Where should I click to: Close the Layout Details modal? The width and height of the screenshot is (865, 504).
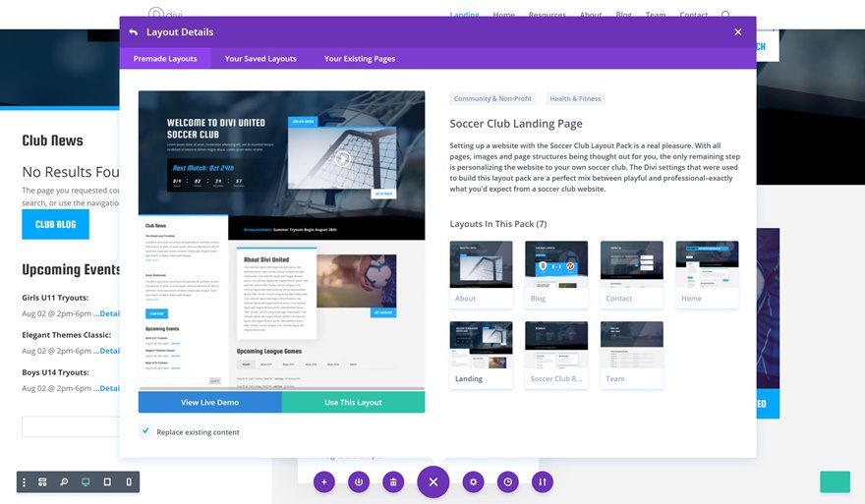(x=738, y=32)
